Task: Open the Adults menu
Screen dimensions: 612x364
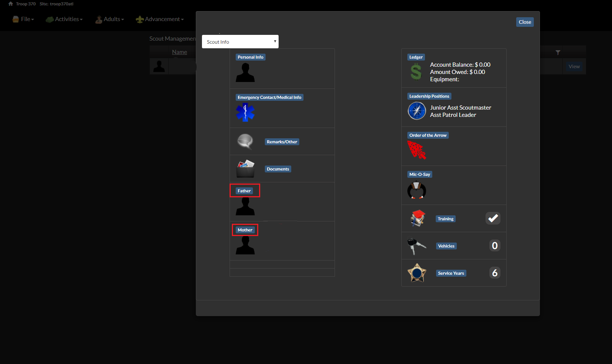Action: [x=110, y=19]
